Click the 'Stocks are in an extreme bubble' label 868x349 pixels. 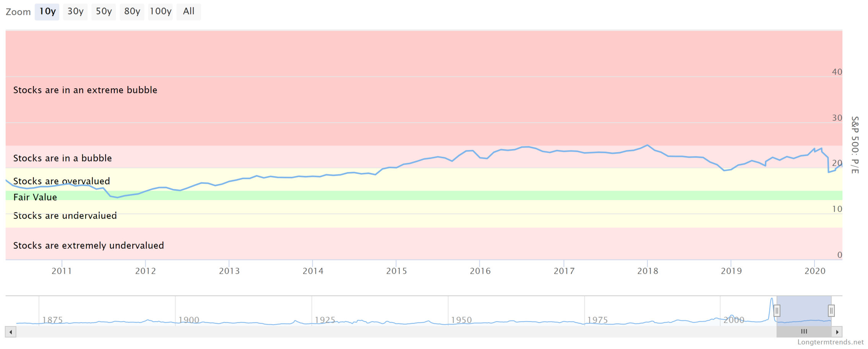point(85,90)
